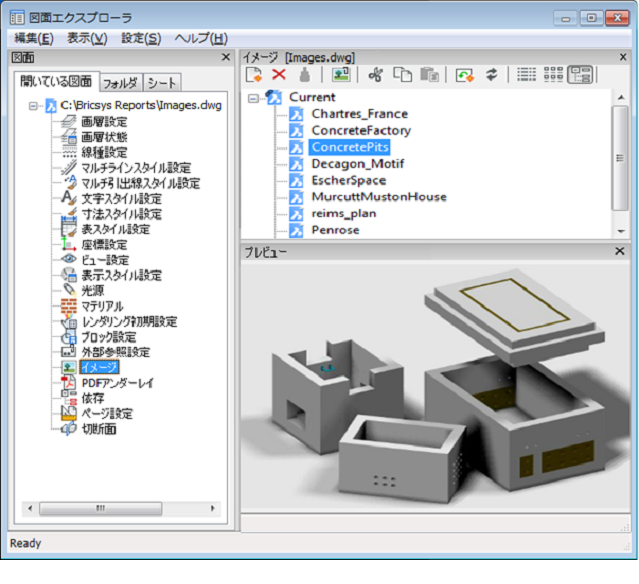Select the reims_plan image

point(344,214)
